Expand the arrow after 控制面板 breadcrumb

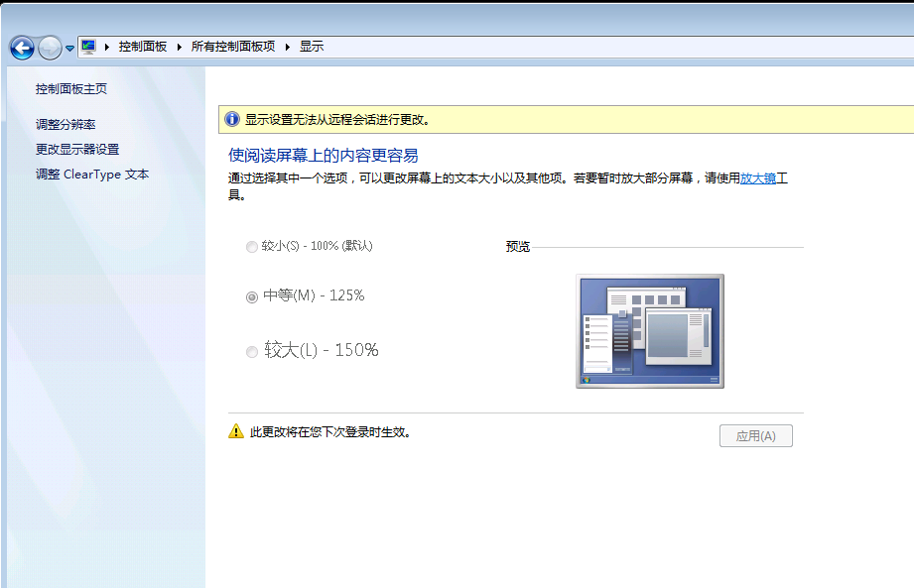(x=180, y=47)
